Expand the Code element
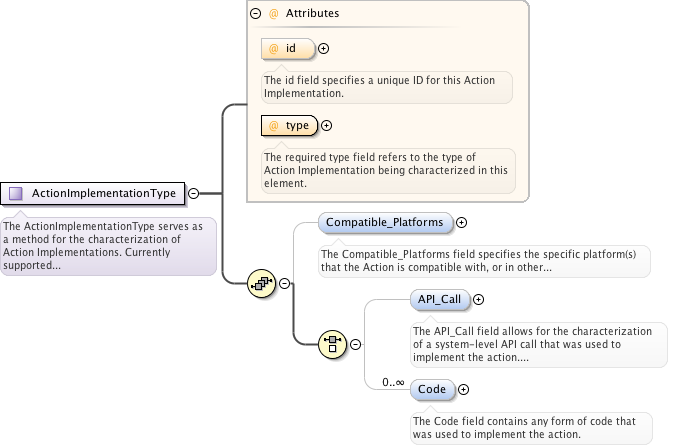 463,389
